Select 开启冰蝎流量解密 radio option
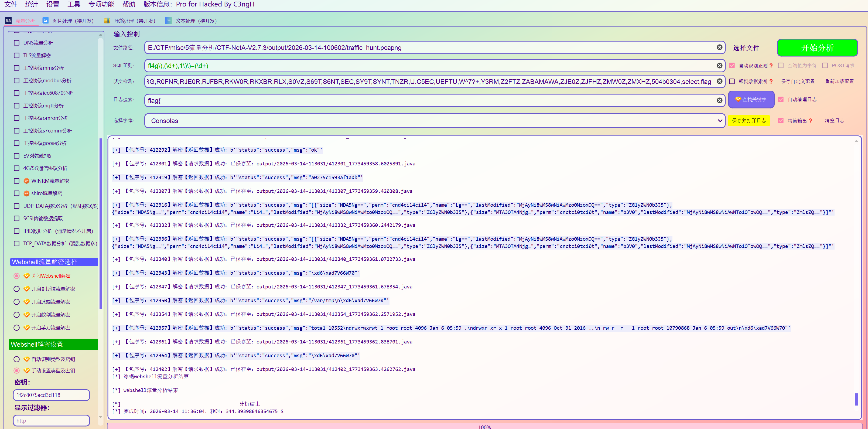This screenshot has width=868, height=429. tap(16, 302)
